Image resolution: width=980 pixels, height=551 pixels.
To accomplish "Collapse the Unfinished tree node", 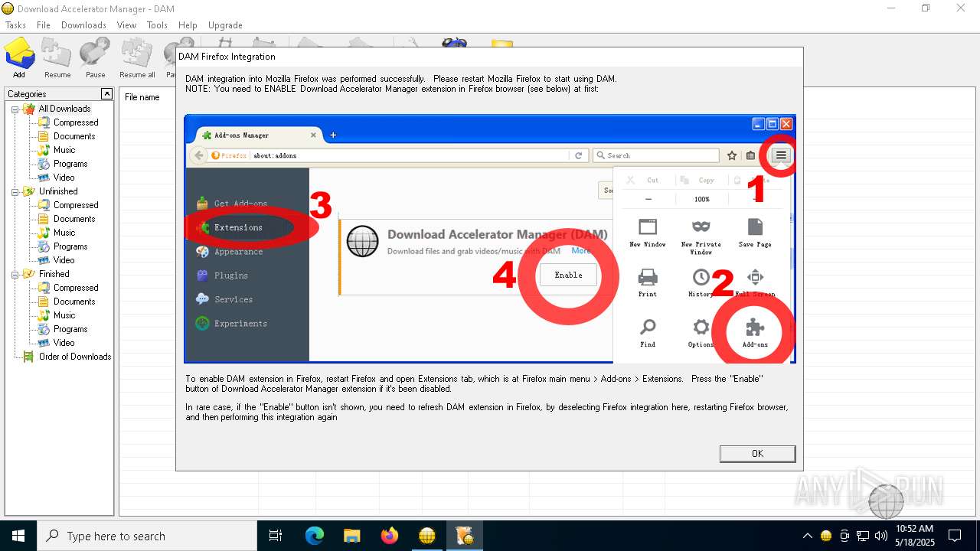I will click(15, 191).
